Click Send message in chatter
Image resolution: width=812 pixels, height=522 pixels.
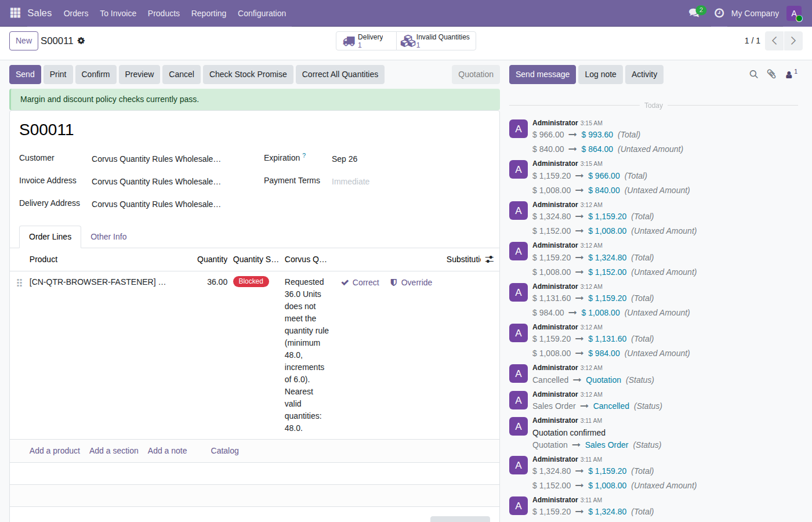542,74
